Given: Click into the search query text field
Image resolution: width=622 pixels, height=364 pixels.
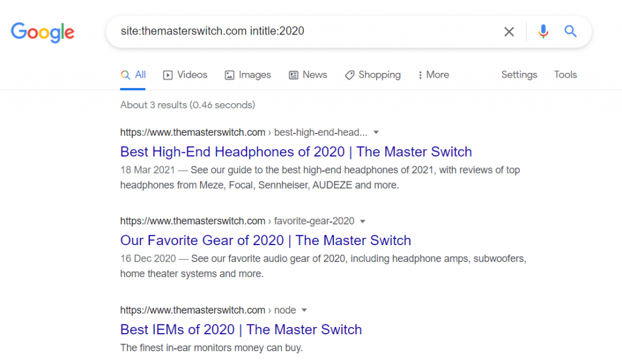Looking at the screenshot, I should pyautogui.click(x=304, y=32).
